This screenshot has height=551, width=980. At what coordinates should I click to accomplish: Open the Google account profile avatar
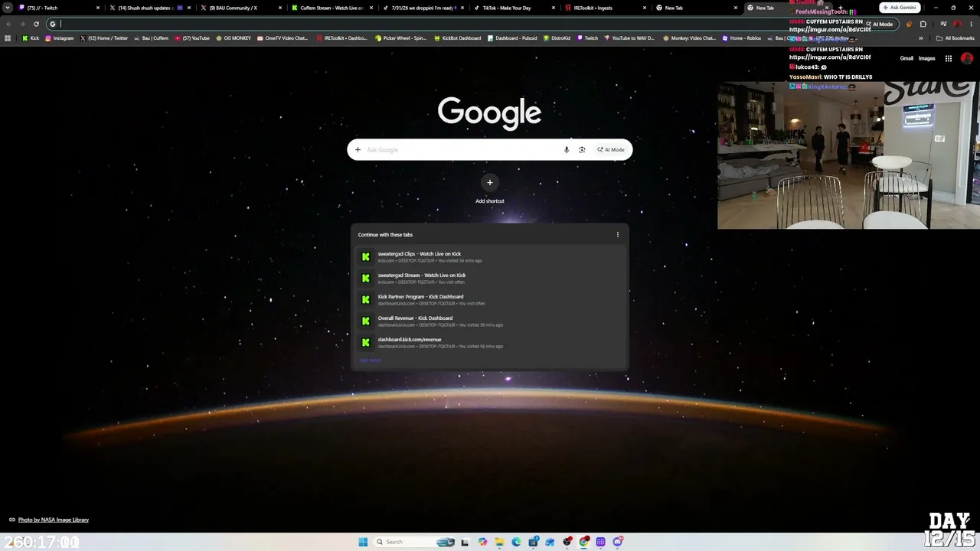[x=966, y=58]
